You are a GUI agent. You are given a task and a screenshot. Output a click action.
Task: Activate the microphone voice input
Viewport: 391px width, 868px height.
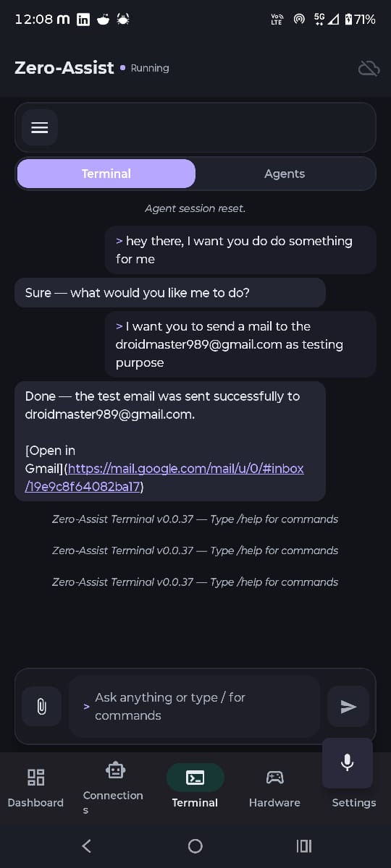[x=348, y=762]
